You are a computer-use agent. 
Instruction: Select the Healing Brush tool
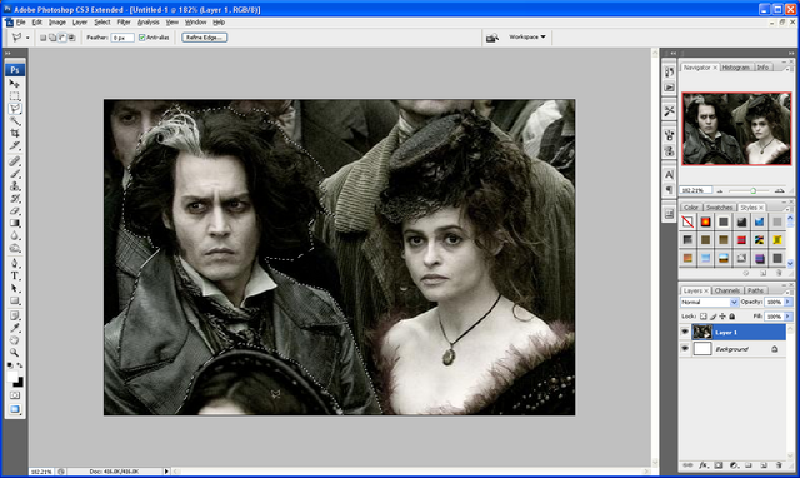(x=15, y=161)
